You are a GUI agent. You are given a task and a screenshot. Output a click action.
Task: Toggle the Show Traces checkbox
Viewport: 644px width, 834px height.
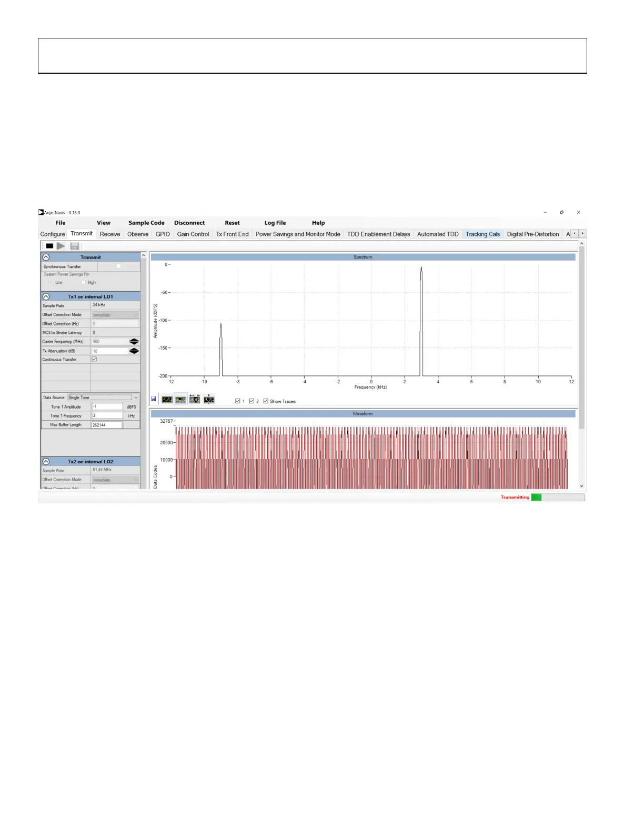266,401
